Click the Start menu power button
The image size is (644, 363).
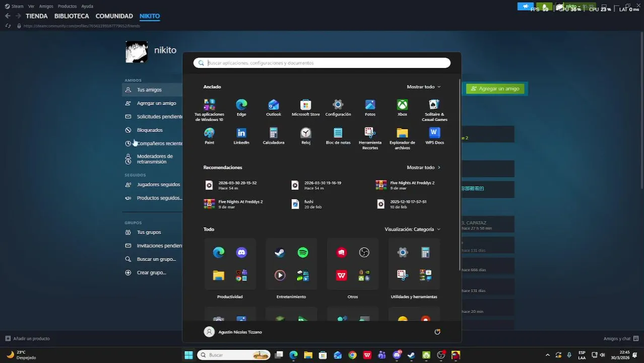(437, 332)
